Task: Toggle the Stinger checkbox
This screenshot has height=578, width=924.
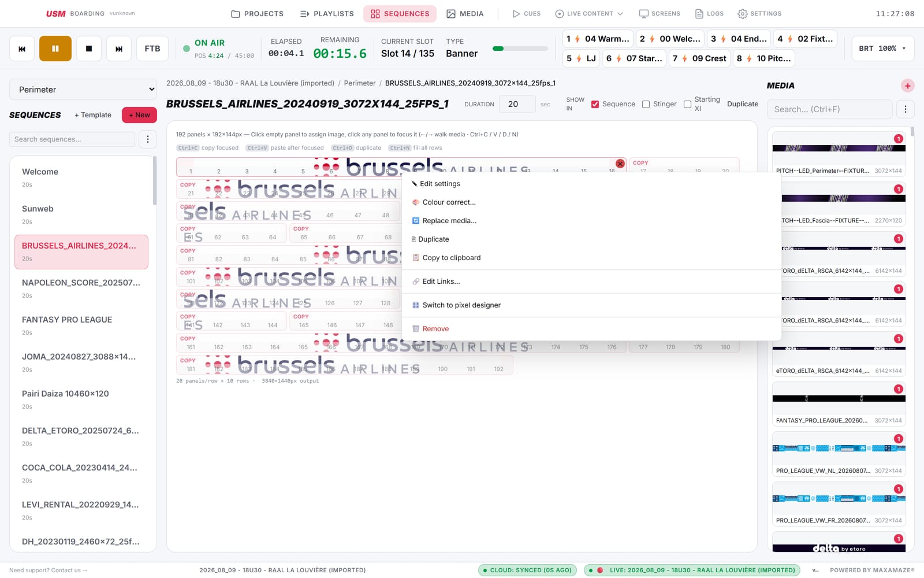Action: tap(646, 105)
